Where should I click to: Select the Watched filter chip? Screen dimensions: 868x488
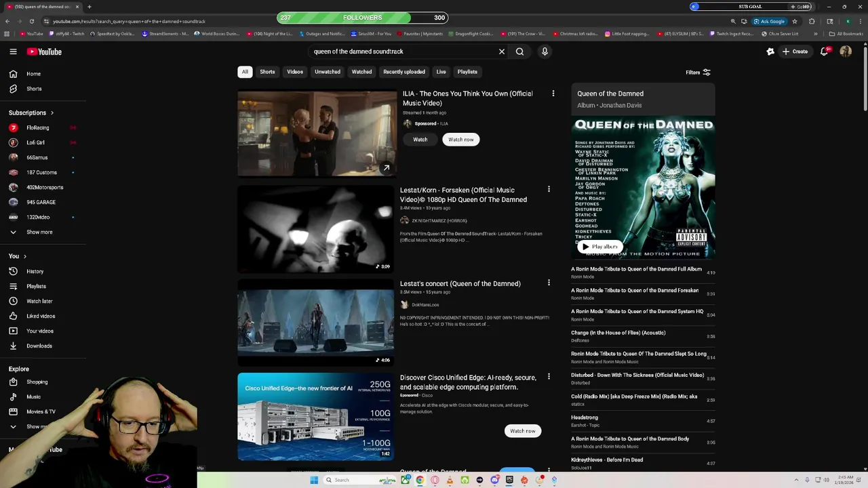(x=361, y=72)
